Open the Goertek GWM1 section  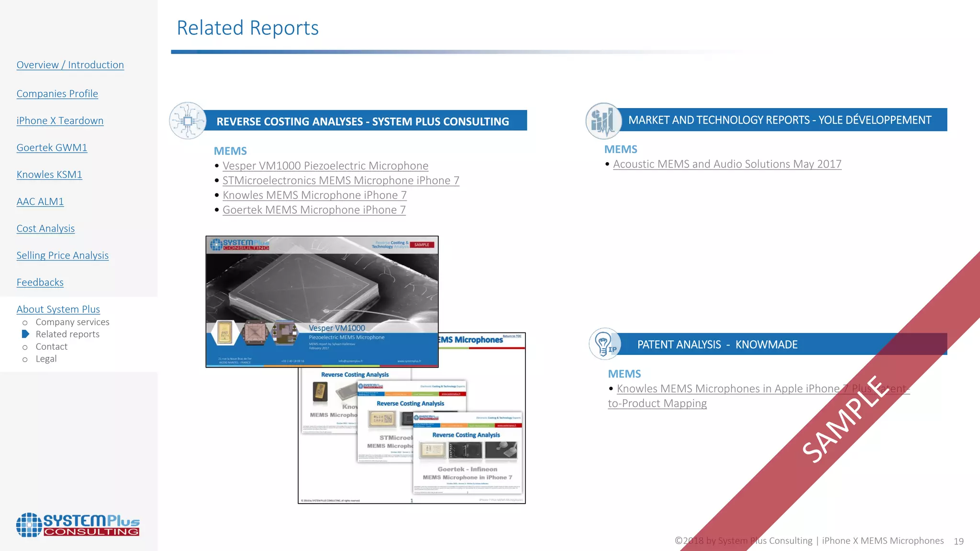click(52, 148)
